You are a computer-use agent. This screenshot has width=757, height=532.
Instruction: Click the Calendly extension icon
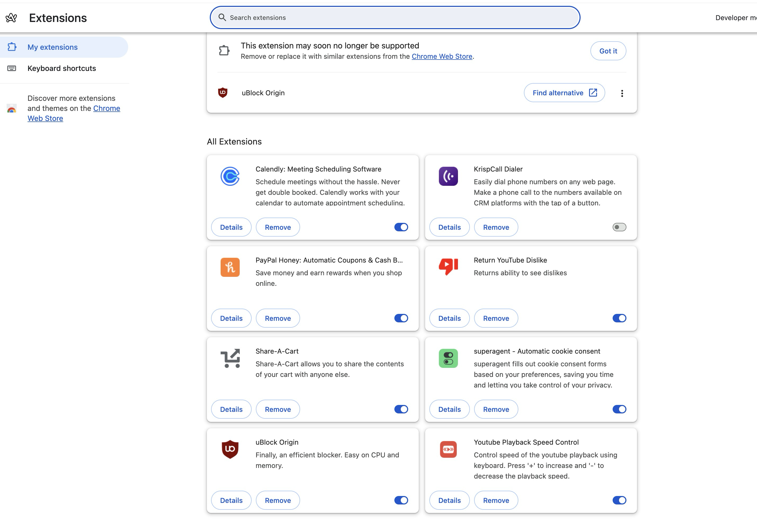(x=230, y=176)
